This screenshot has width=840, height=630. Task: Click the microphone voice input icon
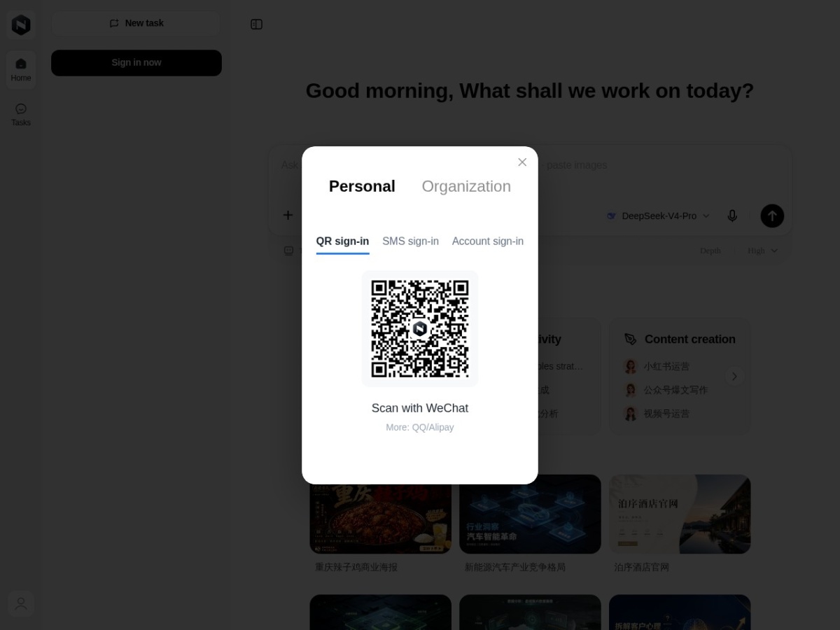[x=732, y=216]
